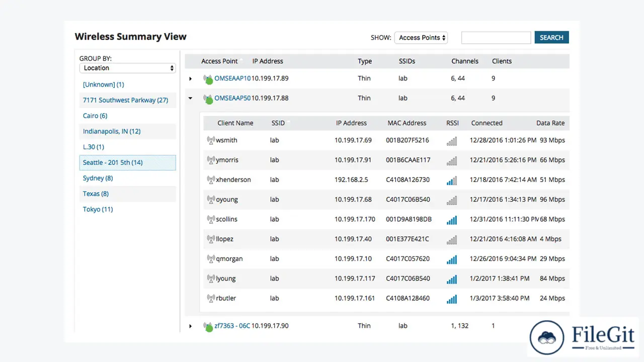Image resolution: width=644 pixels, height=362 pixels.
Task: Select 7171 Southwest Parkway (27) group
Action: (126, 100)
